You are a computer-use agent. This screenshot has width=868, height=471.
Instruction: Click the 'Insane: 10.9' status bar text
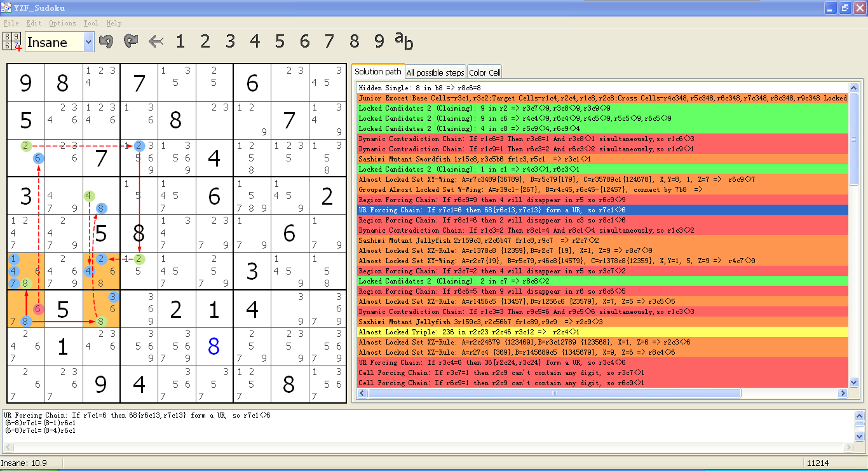(24, 463)
